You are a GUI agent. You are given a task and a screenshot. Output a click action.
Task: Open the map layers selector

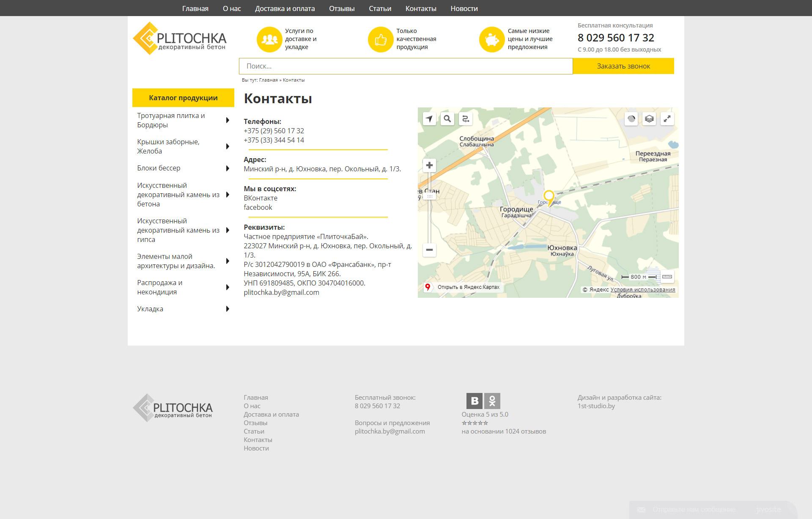click(x=649, y=119)
